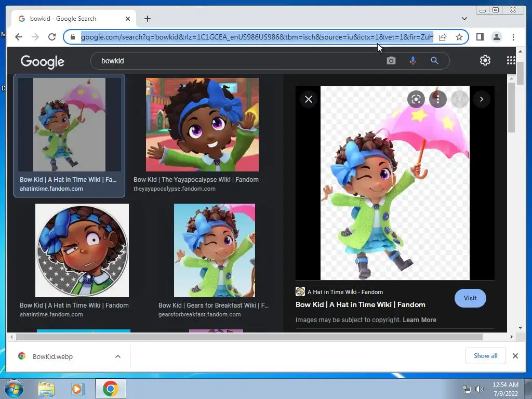
Task: Show the next image in preview
Action: (x=482, y=99)
